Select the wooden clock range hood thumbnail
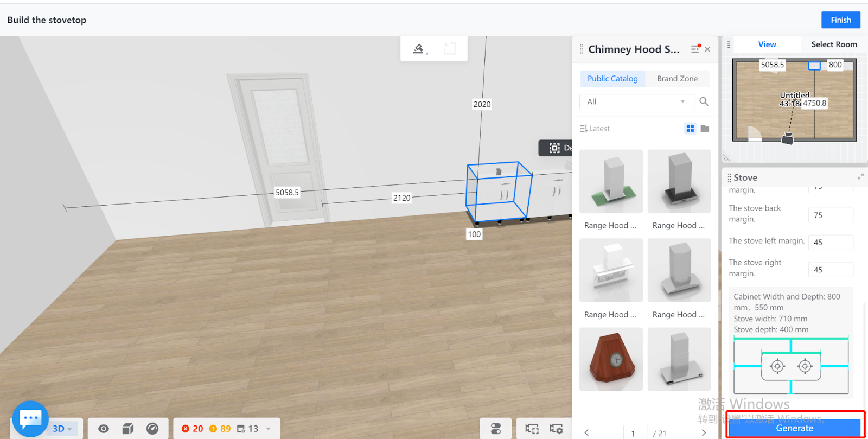 (611, 359)
